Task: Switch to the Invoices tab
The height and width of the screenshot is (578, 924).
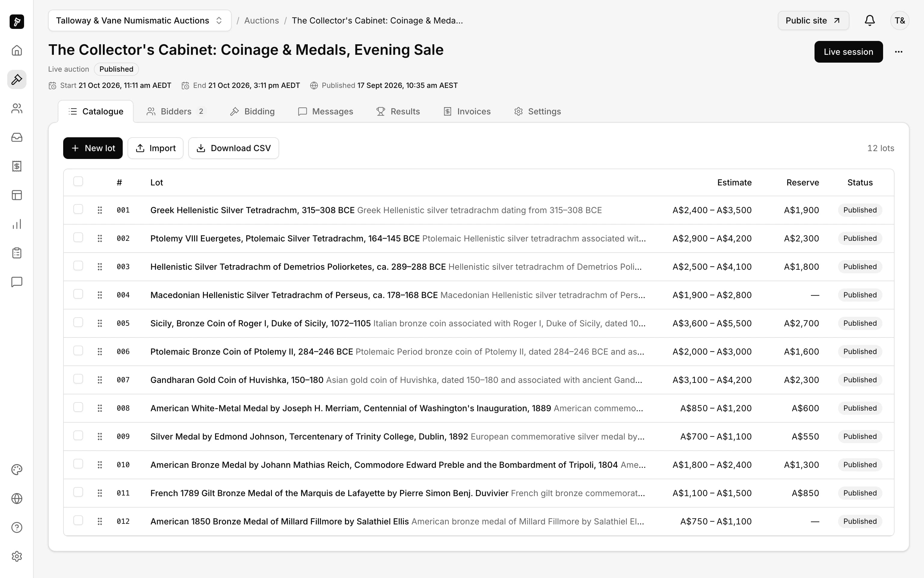Action: (467, 112)
